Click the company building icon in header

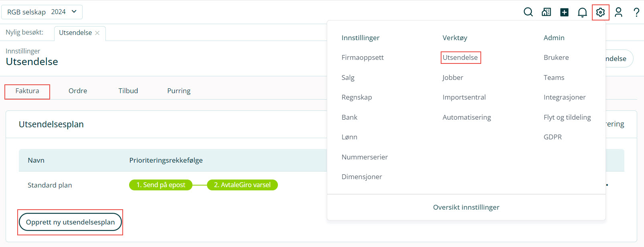click(x=546, y=12)
